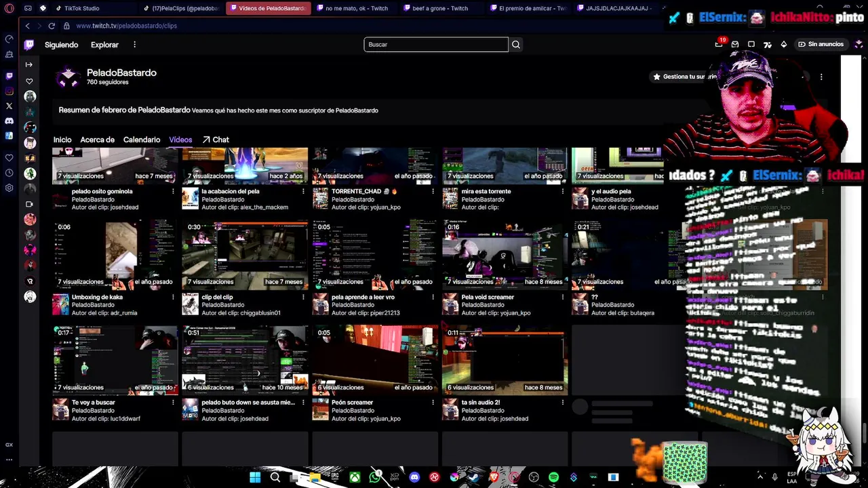
Task: Open options for Pela void screamer clip
Action: (x=562, y=298)
